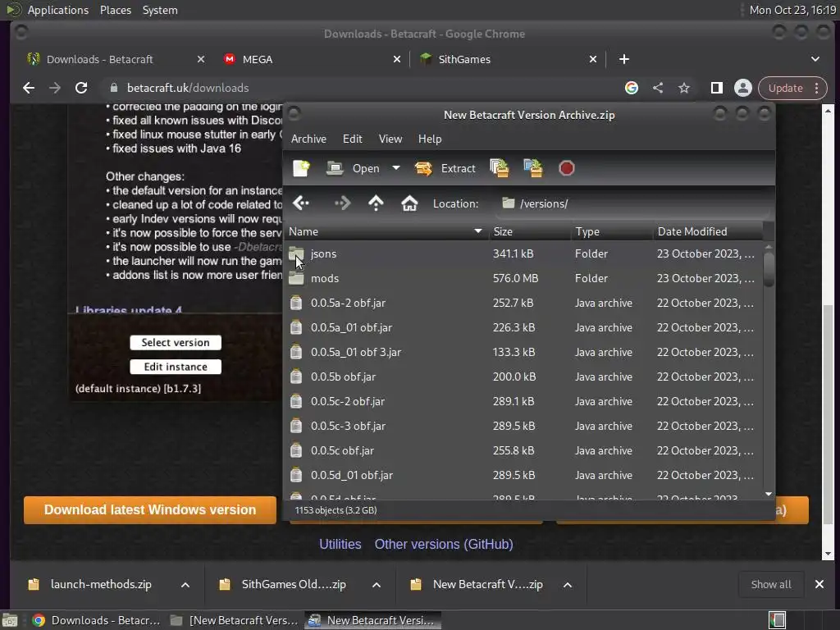Image resolution: width=840 pixels, height=630 pixels.
Task: Go back in Chrome
Action: click(x=29, y=88)
